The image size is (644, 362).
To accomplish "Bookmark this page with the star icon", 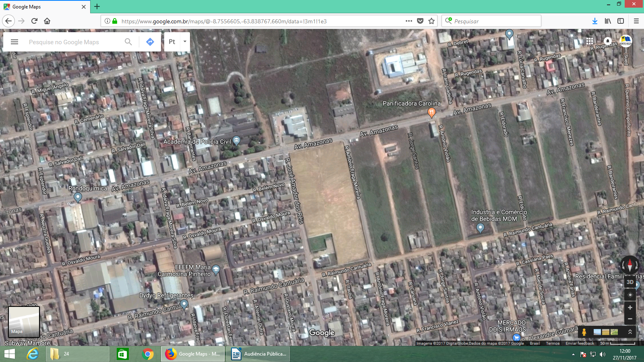I will [431, 21].
